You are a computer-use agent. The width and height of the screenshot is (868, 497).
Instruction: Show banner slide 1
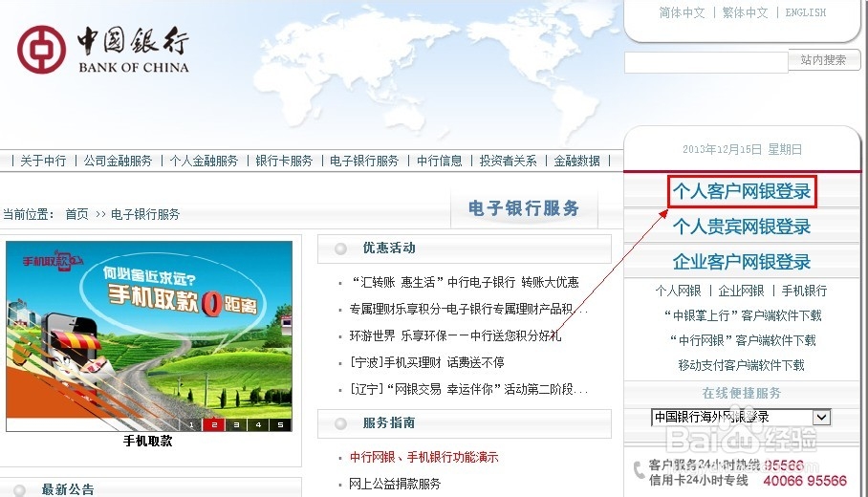[191, 425]
